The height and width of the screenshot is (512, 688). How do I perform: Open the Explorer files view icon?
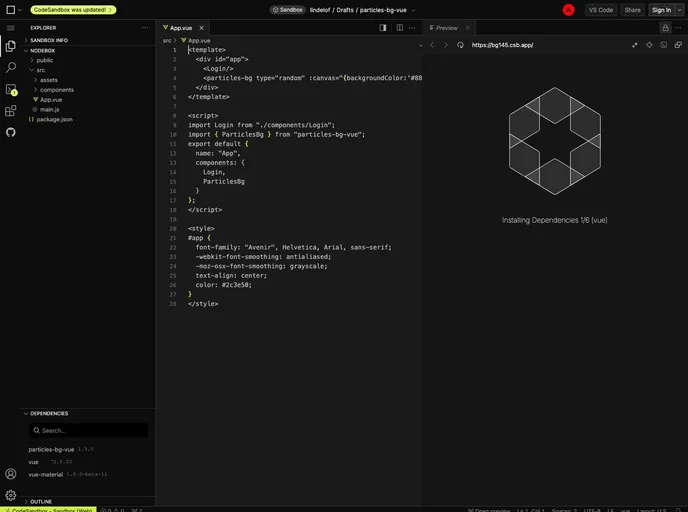coord(11,46)
